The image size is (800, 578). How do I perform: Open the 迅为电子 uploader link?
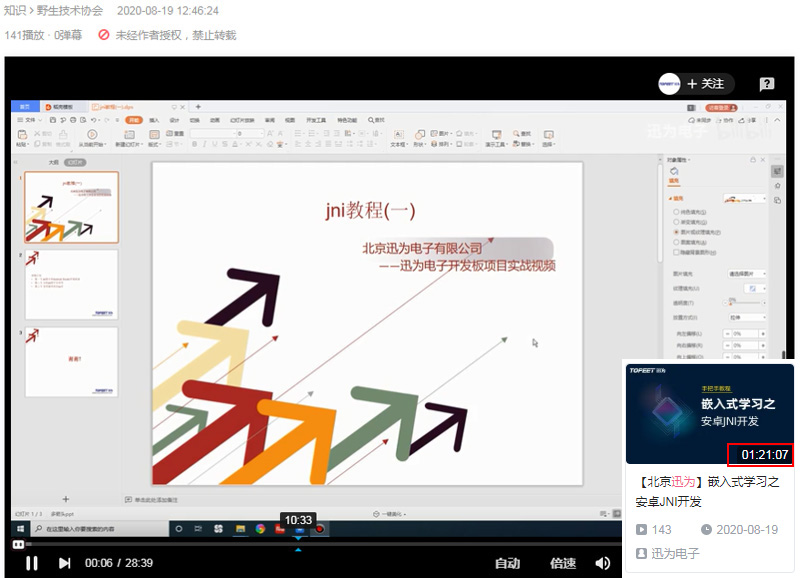675,554
